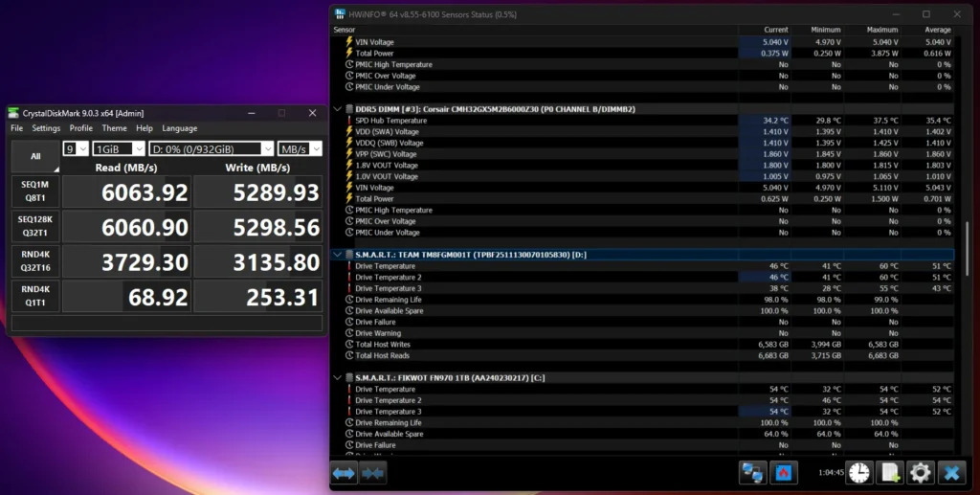Open the test count dropdown showing 9
Screen dimensions: 980x495
tap(76, 148)
